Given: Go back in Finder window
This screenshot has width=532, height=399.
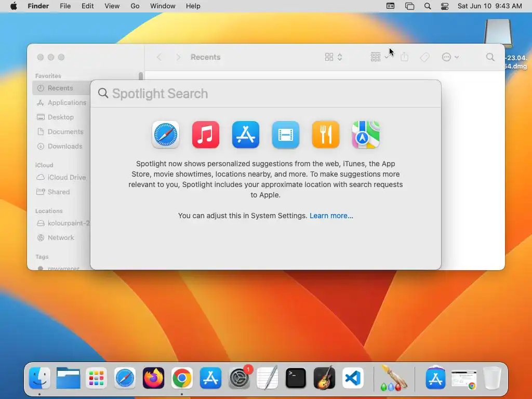Looking at the screenshot, I should pyautogui.click(x=159, y=57).
